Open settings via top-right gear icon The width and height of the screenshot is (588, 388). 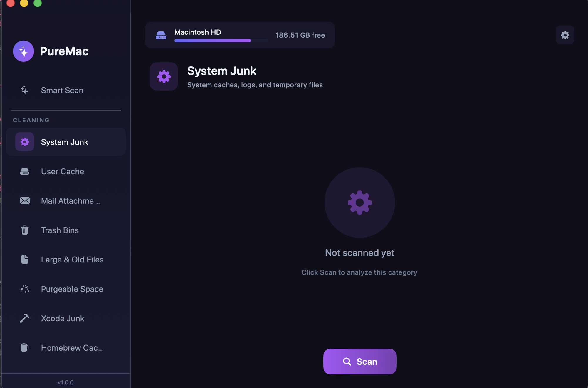565,35
